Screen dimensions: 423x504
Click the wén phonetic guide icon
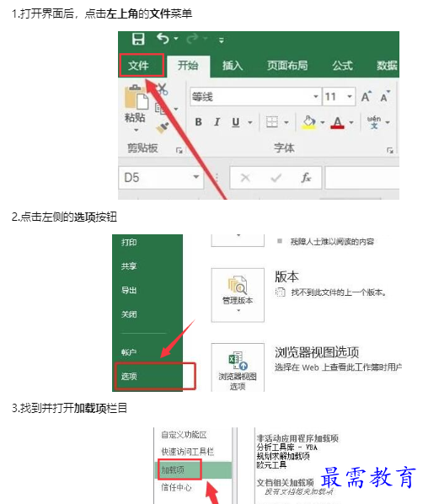pos(374,122)
